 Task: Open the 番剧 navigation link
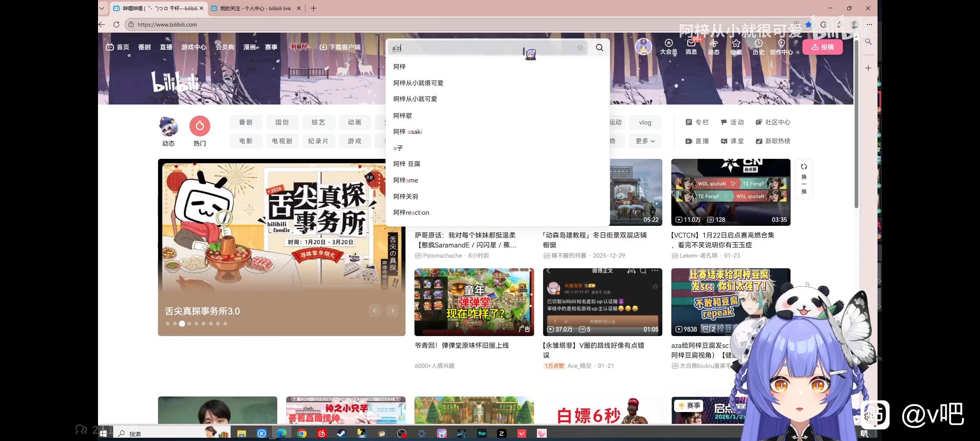[x=144, y=47]
